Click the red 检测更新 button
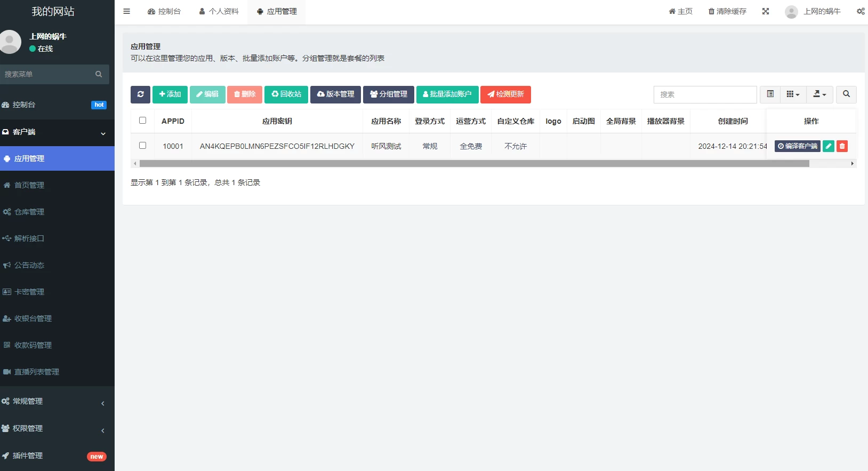 [505, 94]
